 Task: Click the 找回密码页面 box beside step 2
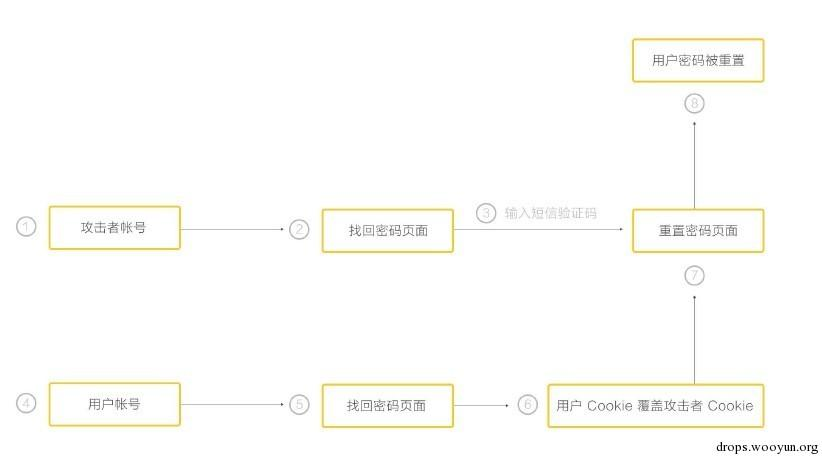coord(387,230)
